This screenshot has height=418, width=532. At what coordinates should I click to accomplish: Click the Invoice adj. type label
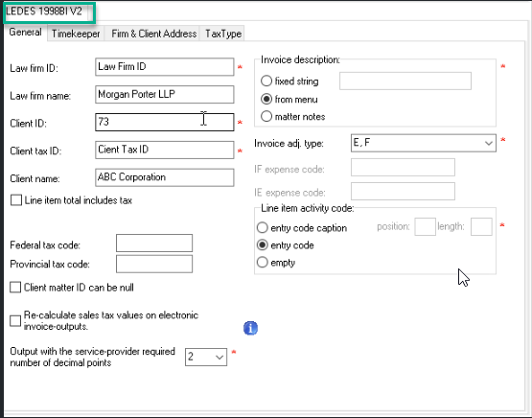pos(289,144)
